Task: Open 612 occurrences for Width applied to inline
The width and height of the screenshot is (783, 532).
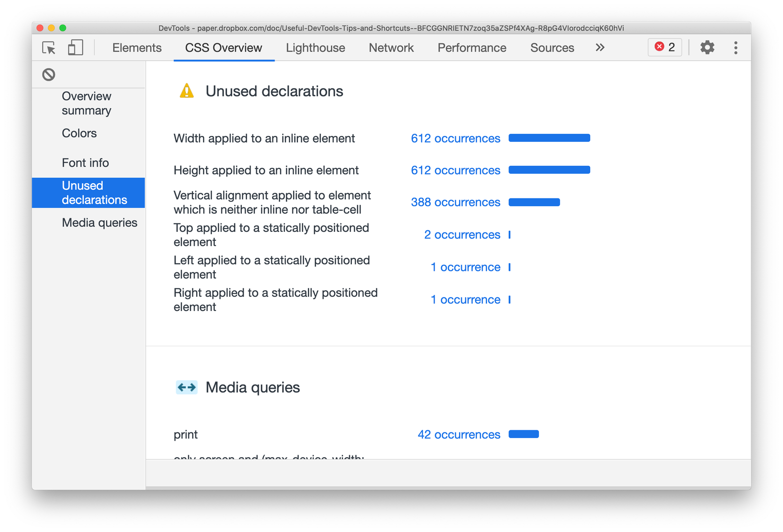Action: (x=456, y=138)
